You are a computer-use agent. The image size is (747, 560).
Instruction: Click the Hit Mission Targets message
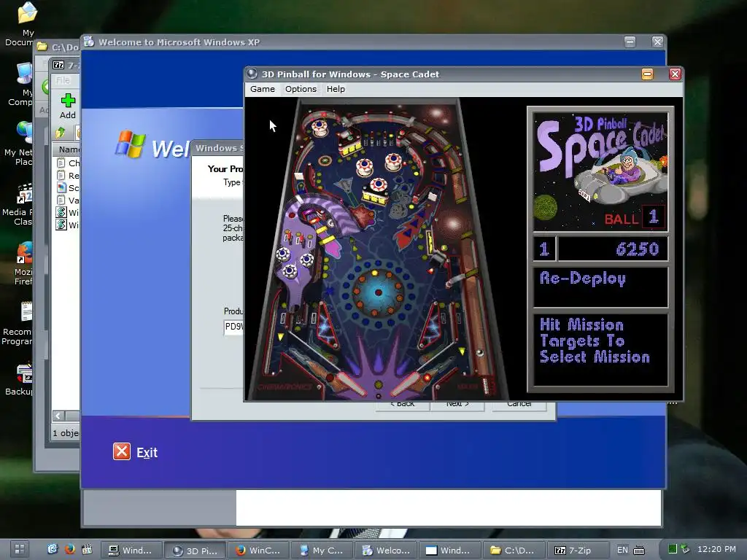(600, 349)
